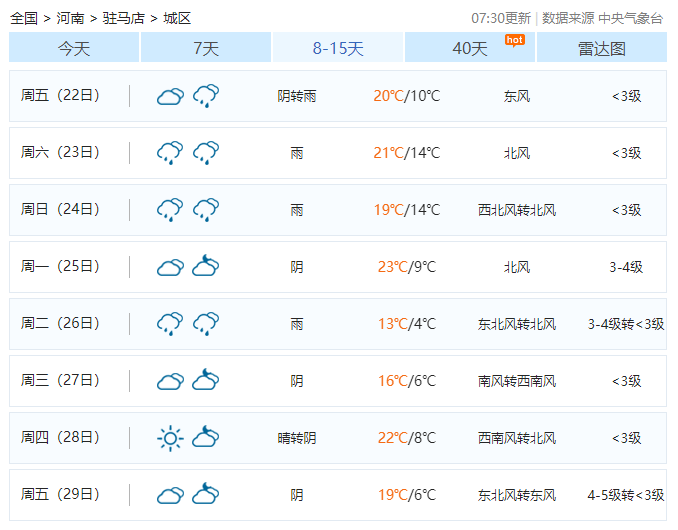Switch to the 雷达图 tab
The image size is (678, 530).
(x=601, y=48)
